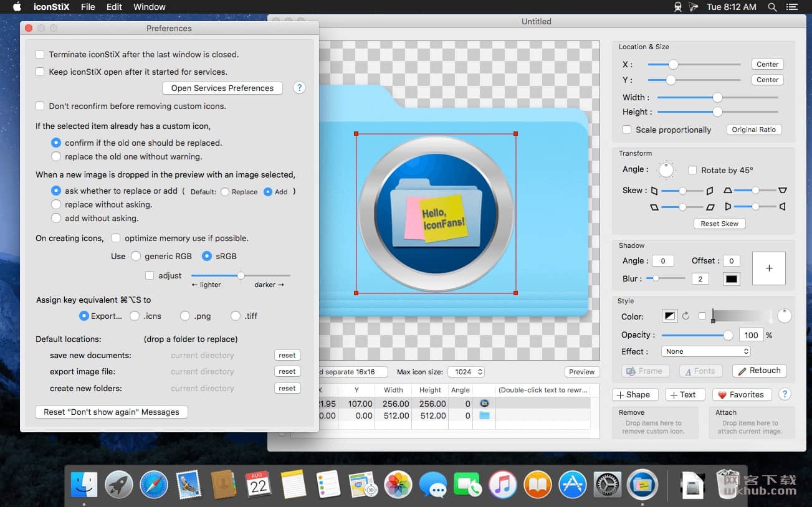Click the Transform angle dial
Screen dimensions: 812x507
click(x=667, y=169)
